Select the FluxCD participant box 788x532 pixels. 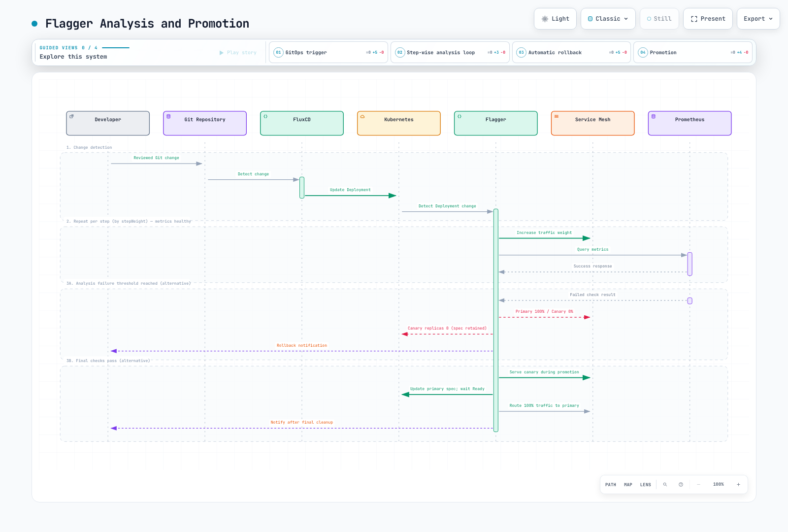tap(302, 123)
